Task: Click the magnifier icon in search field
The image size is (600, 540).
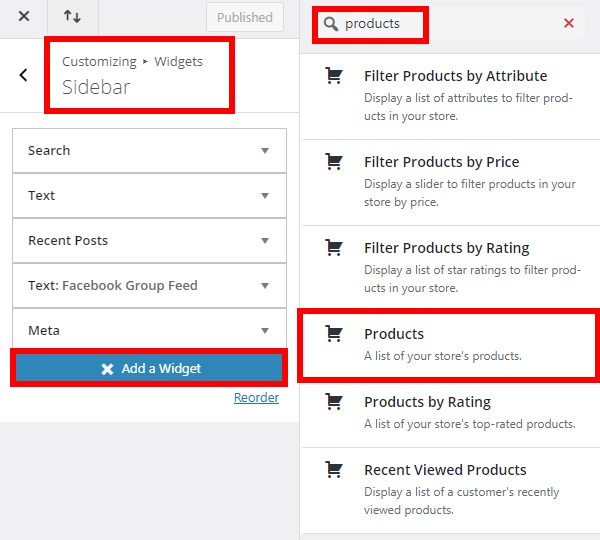Action: (x=331, y=24)
